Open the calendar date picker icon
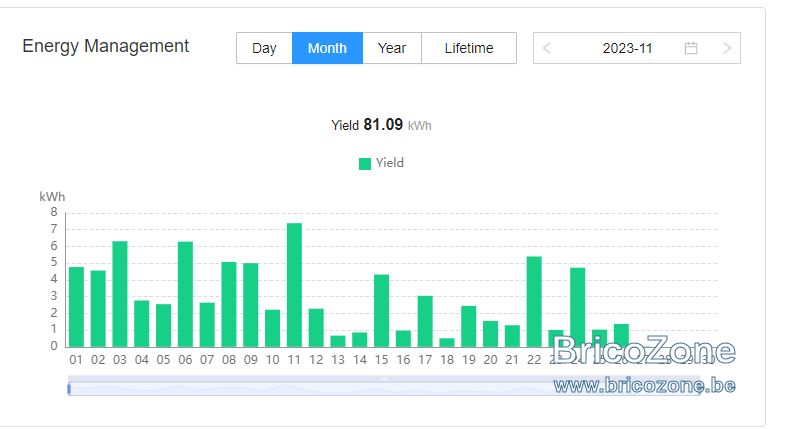 click(691, 48)
